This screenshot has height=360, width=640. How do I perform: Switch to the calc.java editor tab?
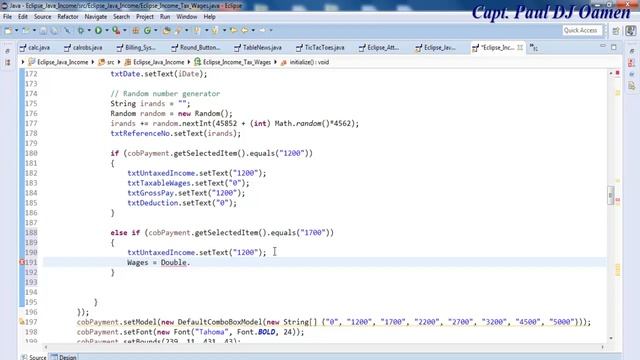pos(35,48)
